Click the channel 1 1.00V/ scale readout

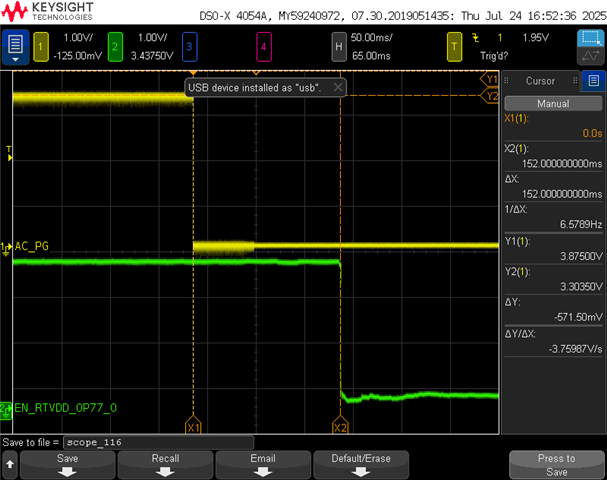tap(78, 38)
